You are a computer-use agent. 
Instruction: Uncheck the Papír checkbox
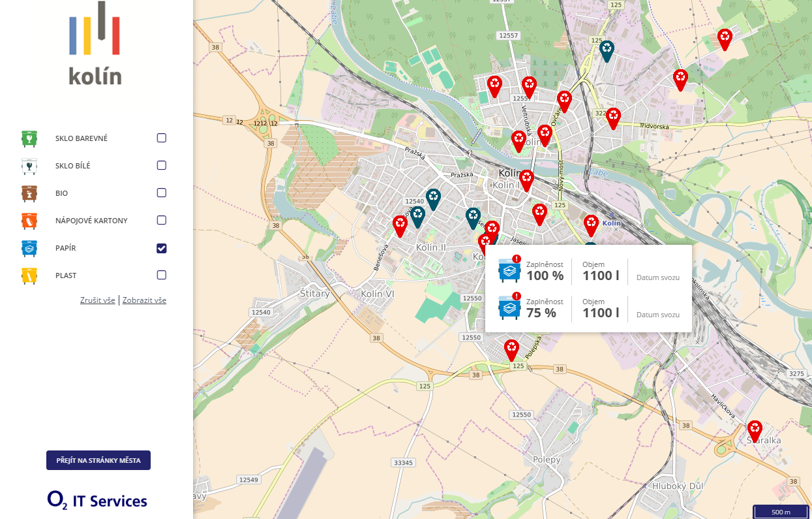162,248
